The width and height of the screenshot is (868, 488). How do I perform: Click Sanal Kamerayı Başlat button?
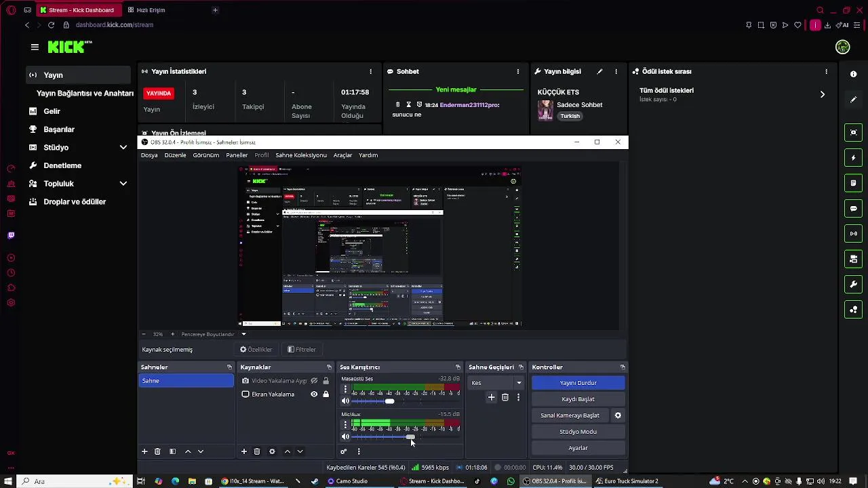coord(570,415)
